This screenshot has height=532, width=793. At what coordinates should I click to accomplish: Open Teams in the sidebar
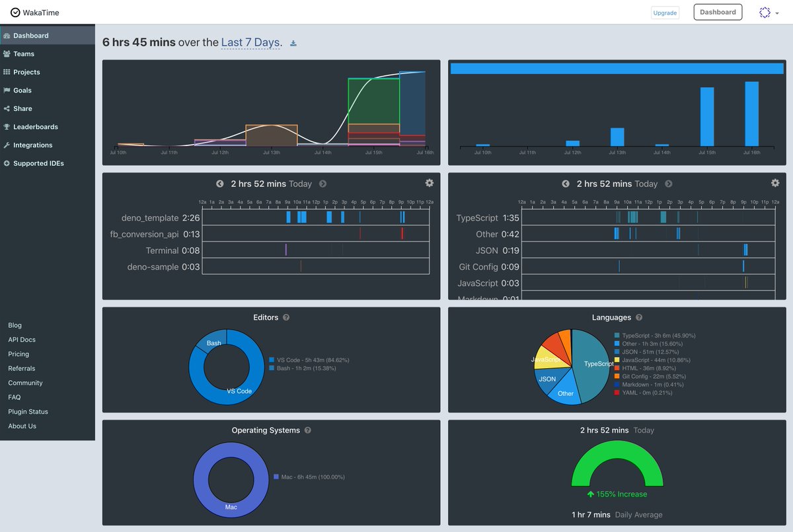click(24, 54)
